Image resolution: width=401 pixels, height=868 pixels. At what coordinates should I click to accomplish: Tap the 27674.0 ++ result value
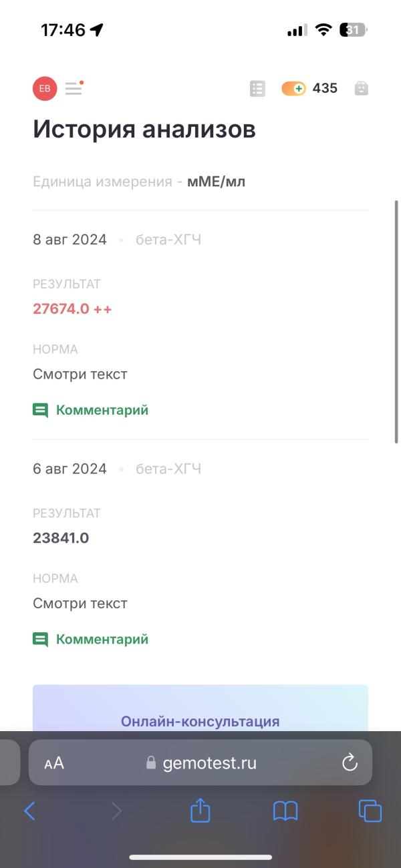click(x=72, y=309)
